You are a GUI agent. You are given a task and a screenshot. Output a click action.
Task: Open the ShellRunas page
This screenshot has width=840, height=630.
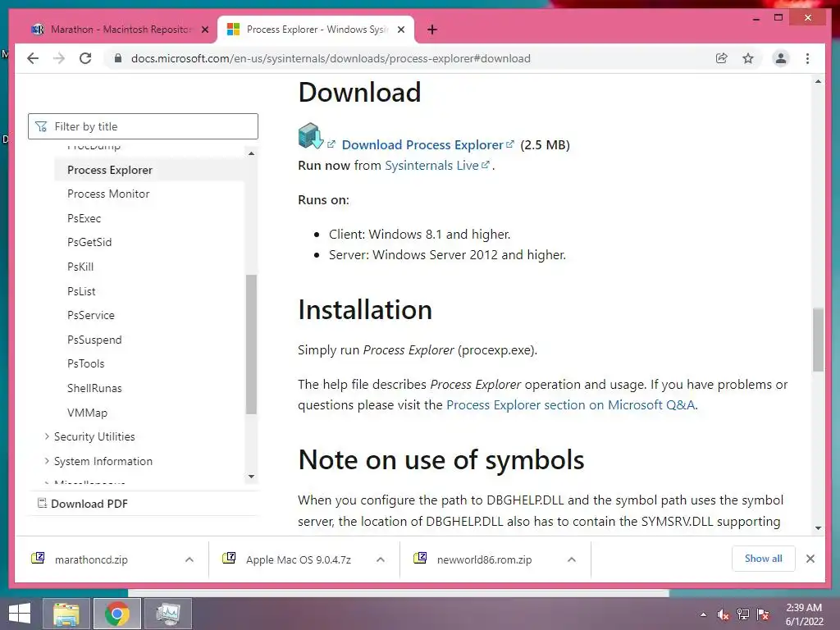point(94,388)
